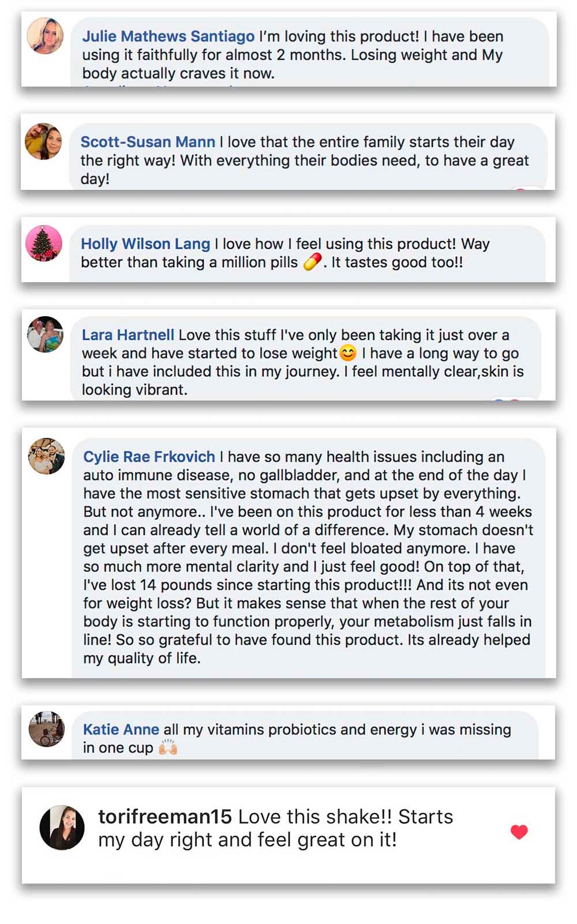Click Julie Mathews Santiago's profile picture
This screenshot has height=924, width=577.
click(x=45, y=36)
